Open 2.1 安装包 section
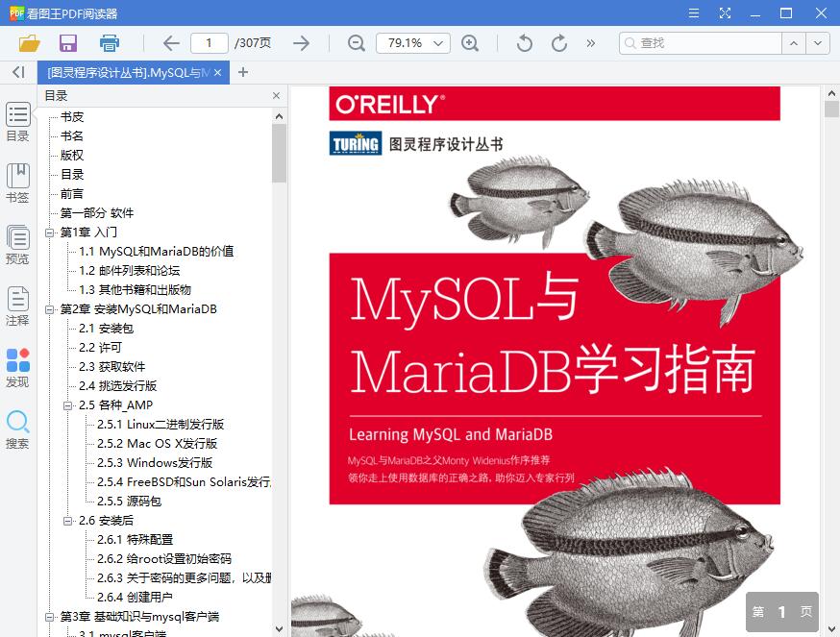Image resolution: width=840 pixels, height=637 pixels. point(106,329)
